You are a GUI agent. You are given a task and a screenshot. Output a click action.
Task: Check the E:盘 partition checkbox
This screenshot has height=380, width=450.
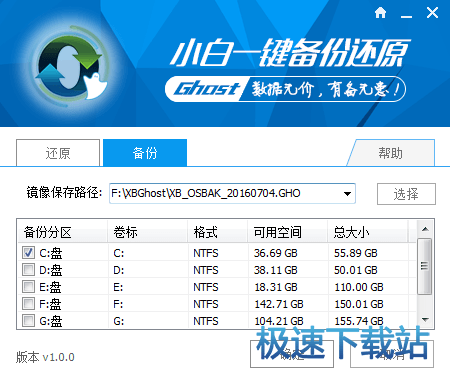point(28,286)
